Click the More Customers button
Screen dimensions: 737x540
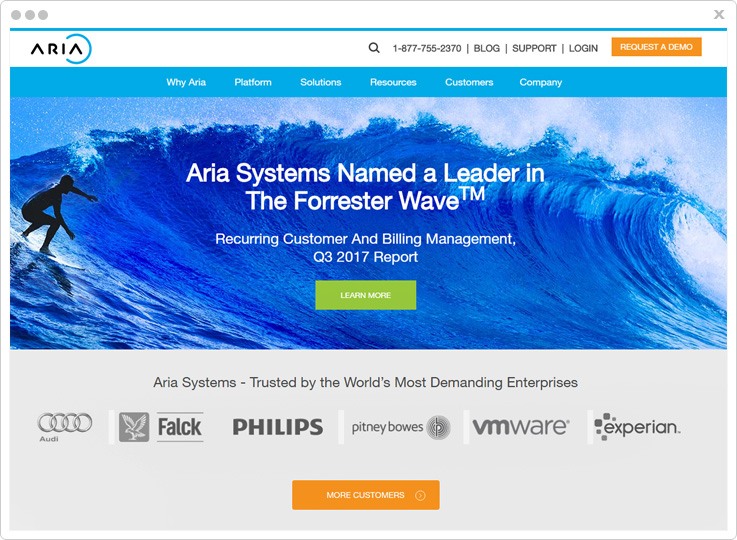coord(366,495)
